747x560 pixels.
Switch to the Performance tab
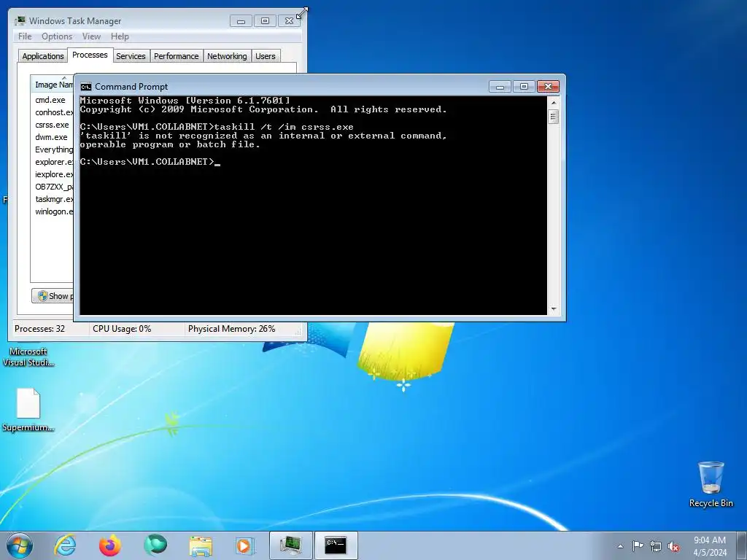click(177, 56)
